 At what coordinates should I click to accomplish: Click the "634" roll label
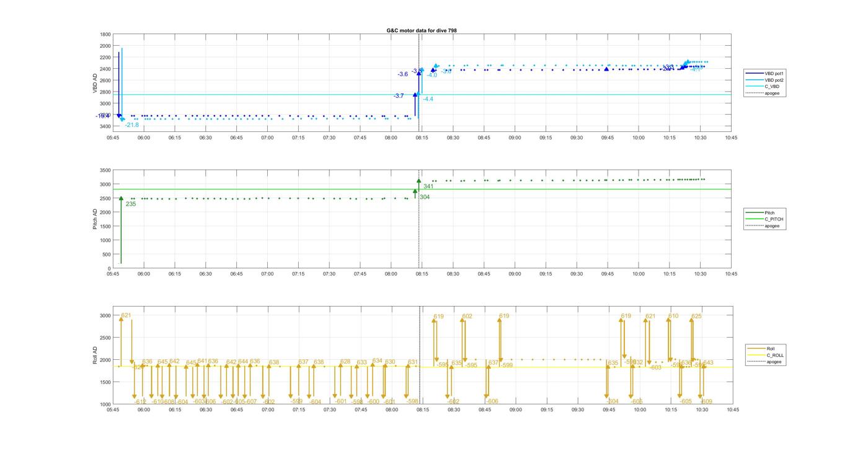[x=378, y=360]
